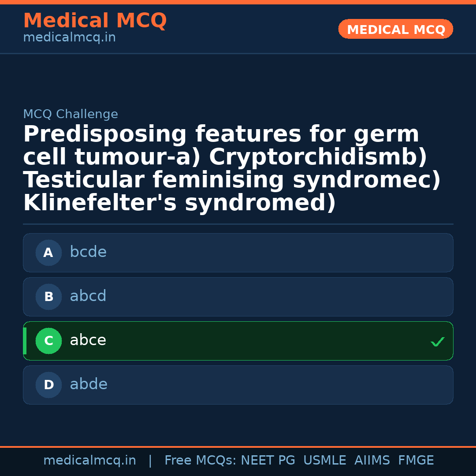Select answer option "bcde"

point(238,253)
